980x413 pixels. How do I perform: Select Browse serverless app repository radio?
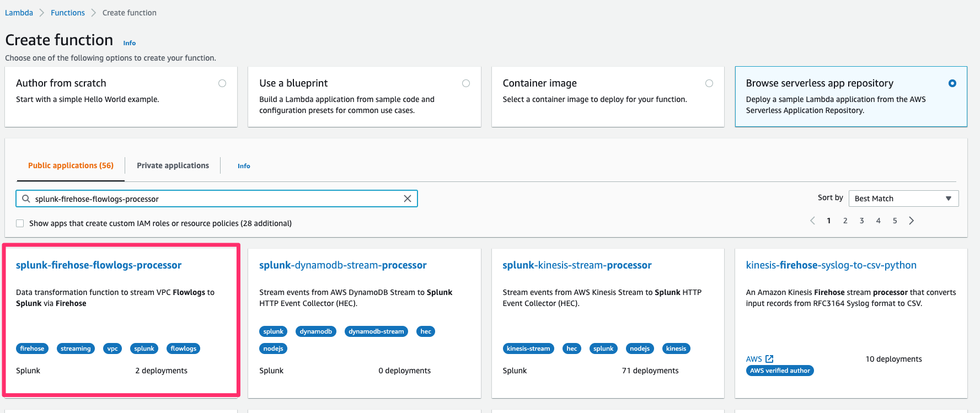click(x=952, y=83)
